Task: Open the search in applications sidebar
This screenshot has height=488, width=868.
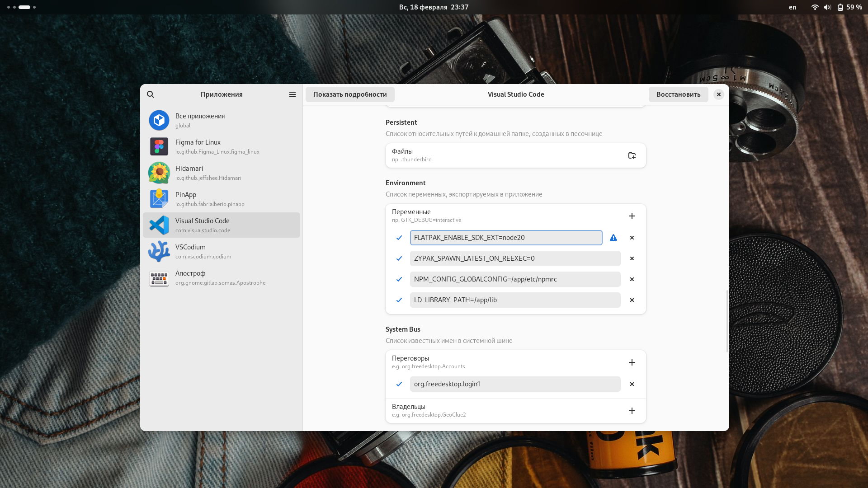Action: [x=151, y=94]
